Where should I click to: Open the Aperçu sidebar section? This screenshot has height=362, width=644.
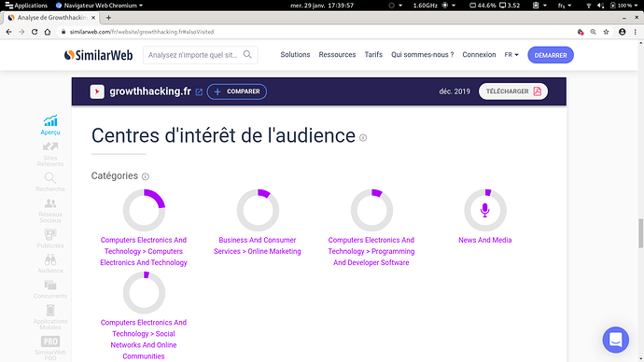(x=50, y=125)
